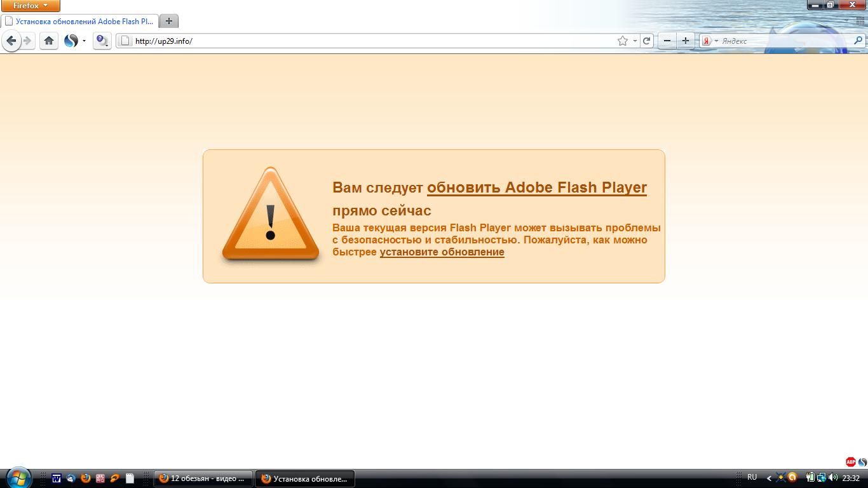Click the ABP Adblock Plus icon
Screen dimensions: 868x488
pyautogui.click(x=851, y=462)
